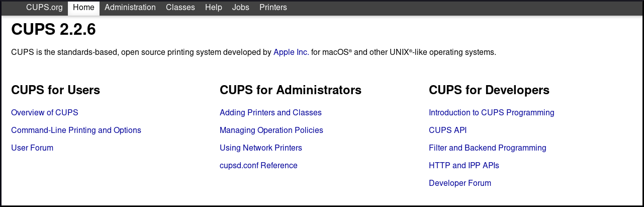This screenshot has height=207, width=644.
Task: Select the Home tab
Action: (x=83, y=8)
